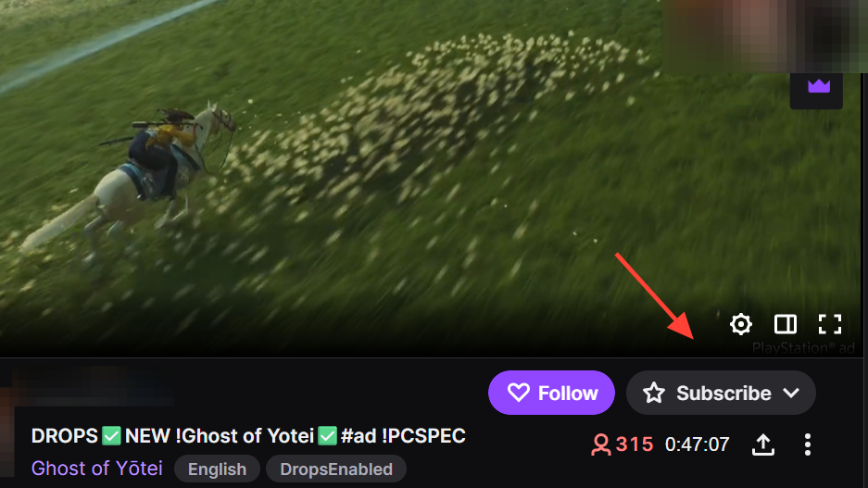868x488 pixels.
Task: Open the video player settings gear
Action: pos(741,324)
